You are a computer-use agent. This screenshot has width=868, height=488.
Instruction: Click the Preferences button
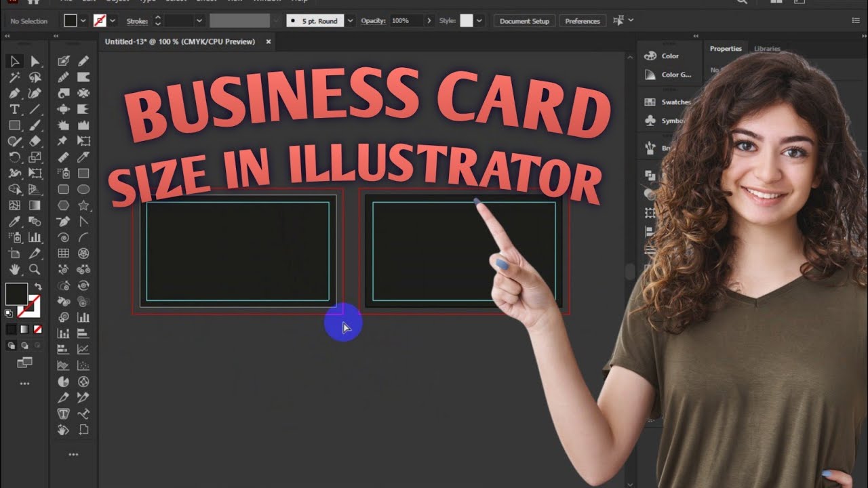tap(583, 21)
